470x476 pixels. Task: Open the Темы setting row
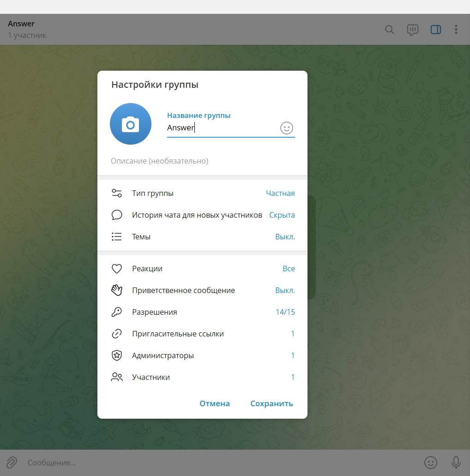[x=202, y=237]
